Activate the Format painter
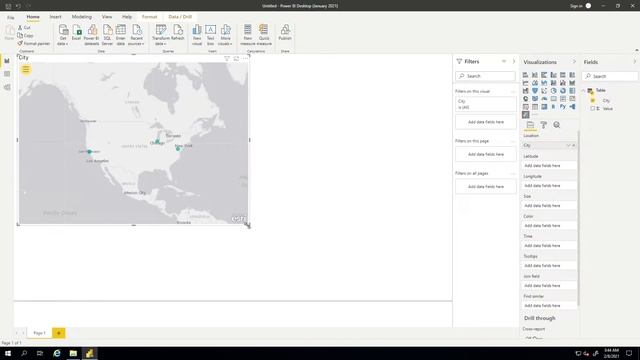 pos(33,43)
